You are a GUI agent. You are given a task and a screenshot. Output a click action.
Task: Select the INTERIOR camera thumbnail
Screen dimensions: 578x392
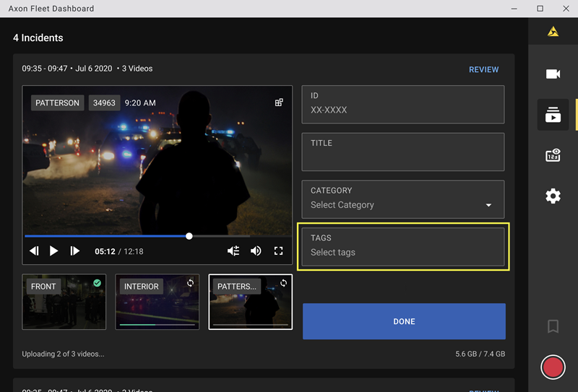[158, 302]
